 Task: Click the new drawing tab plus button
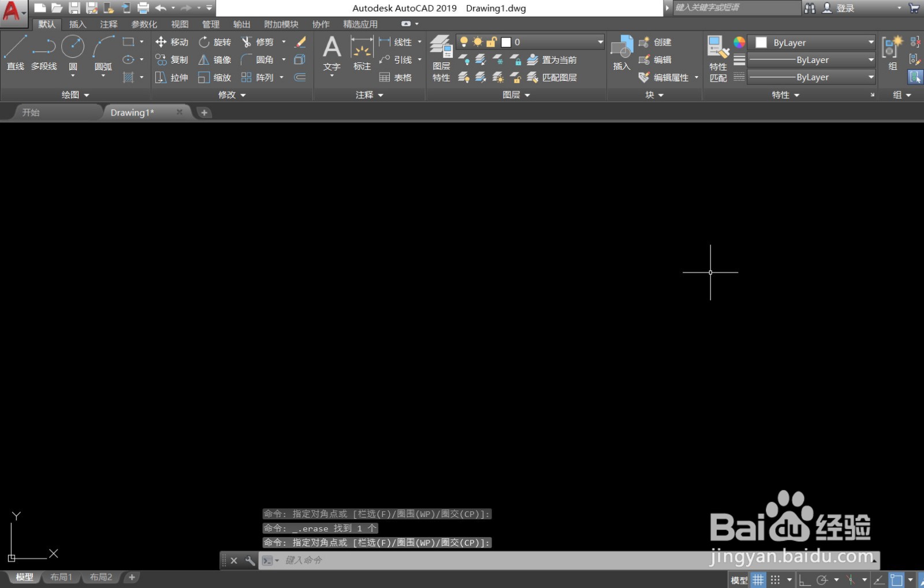click(204, 113)
